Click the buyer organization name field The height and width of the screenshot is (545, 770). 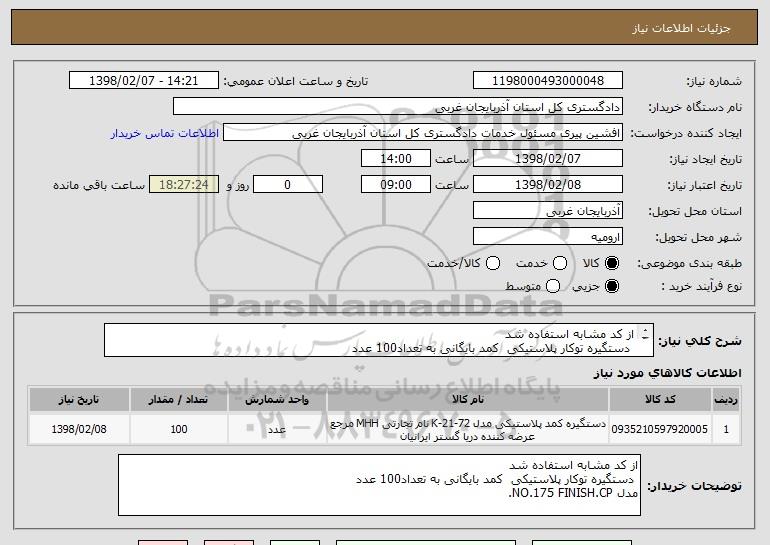pos(398,107)
